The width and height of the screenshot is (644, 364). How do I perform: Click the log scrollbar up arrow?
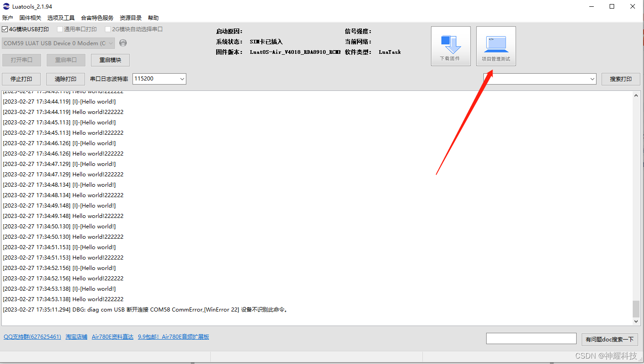[x=636, y=95]
